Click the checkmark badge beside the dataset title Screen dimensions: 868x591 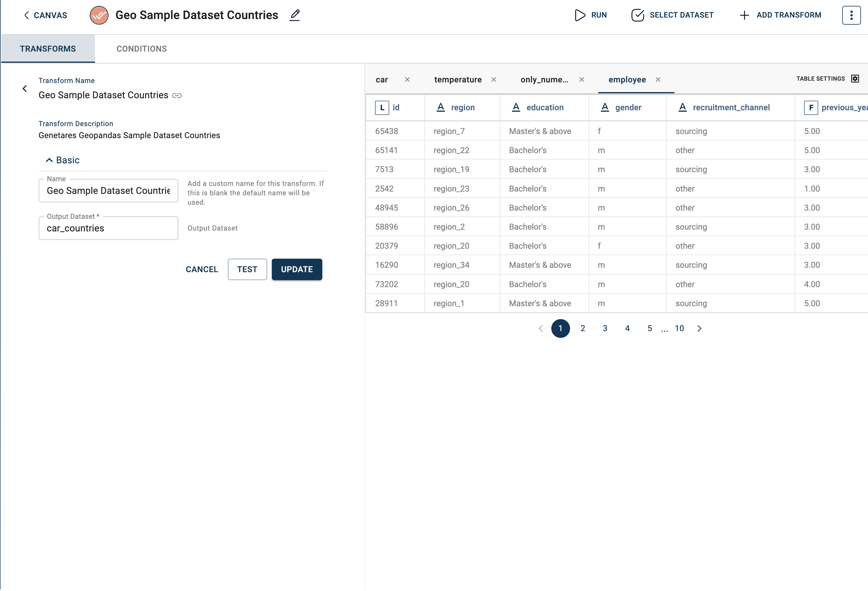pyautogui.click(x=99, y=15)
